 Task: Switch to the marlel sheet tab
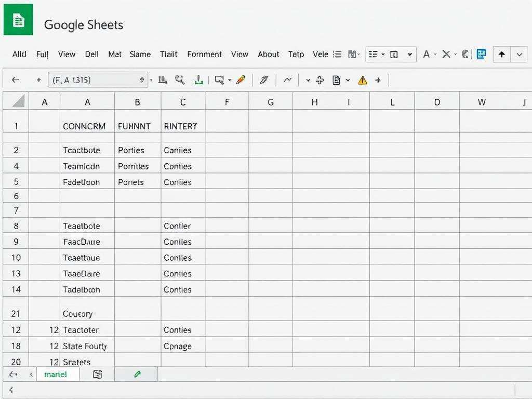click(57, 374)
